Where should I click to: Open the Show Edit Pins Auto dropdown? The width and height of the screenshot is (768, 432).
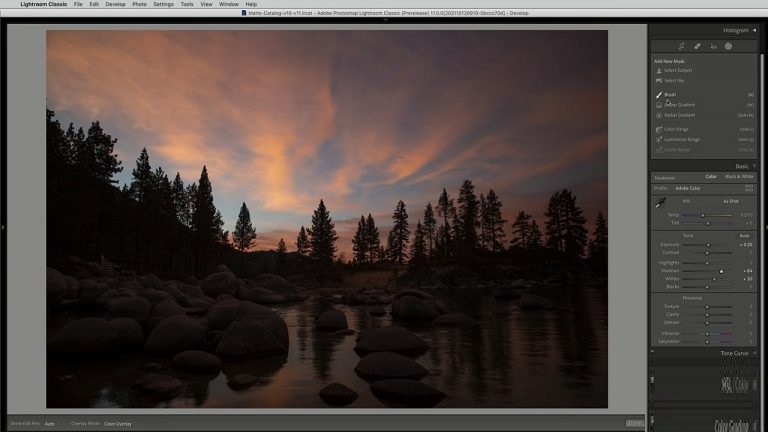coord(49,424)
